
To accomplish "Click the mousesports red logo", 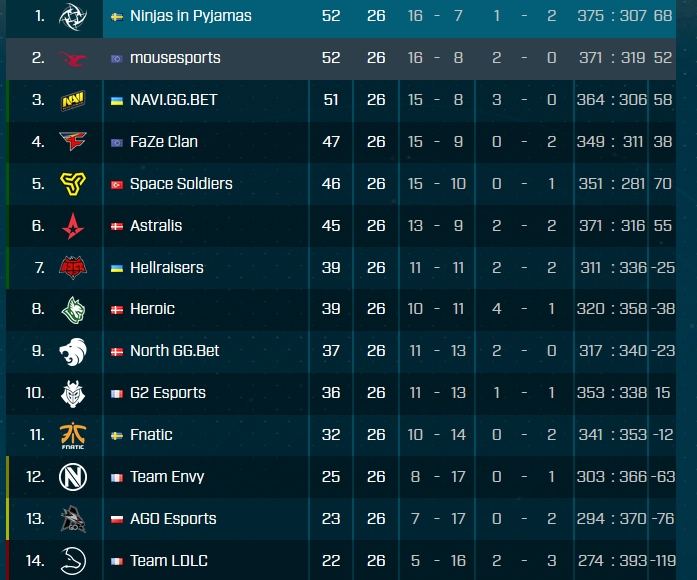I will [73, 58].
